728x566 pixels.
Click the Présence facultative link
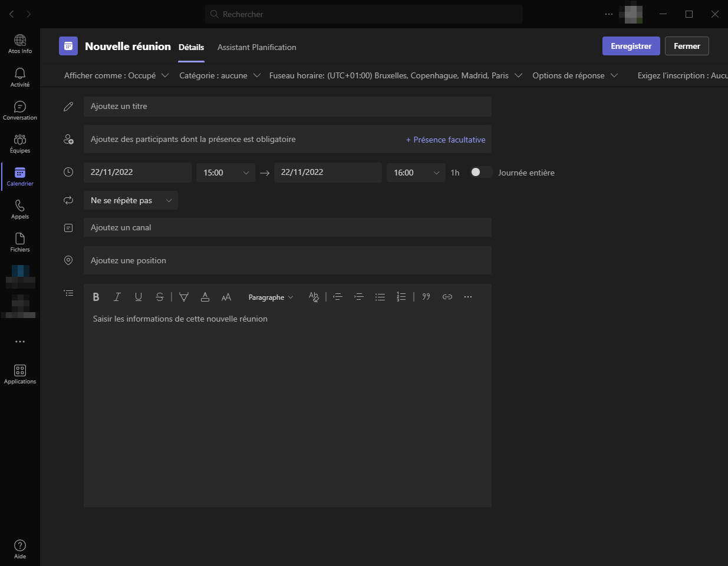[x=446, y=140]
